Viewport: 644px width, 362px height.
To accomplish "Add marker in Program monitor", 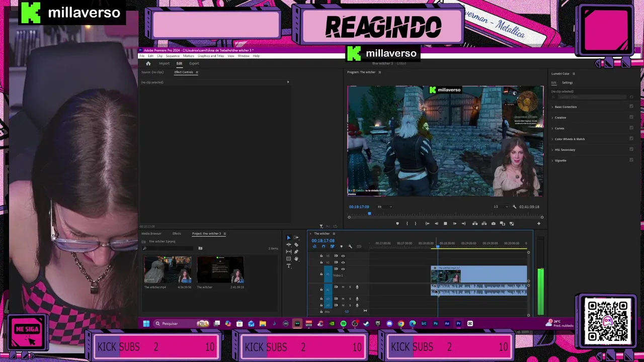I will click(x=397, y=223).
